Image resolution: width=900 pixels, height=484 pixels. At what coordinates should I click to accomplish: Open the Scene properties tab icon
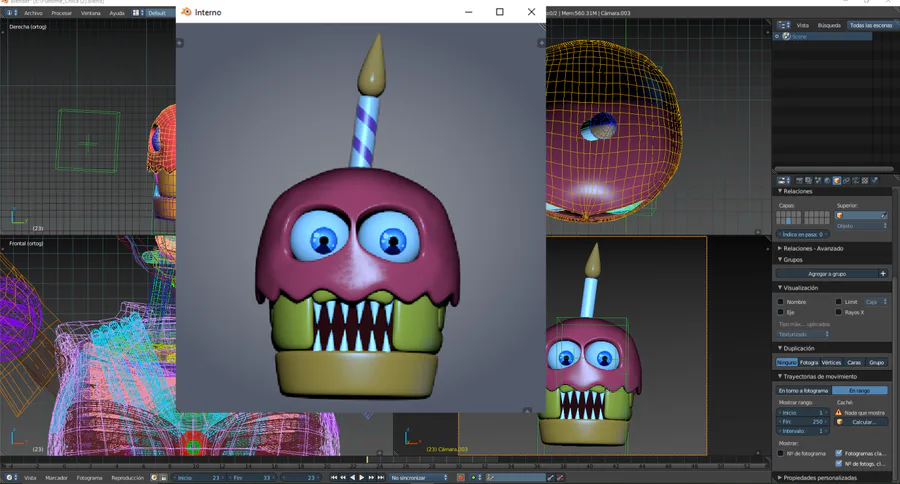tap(818, 180)
